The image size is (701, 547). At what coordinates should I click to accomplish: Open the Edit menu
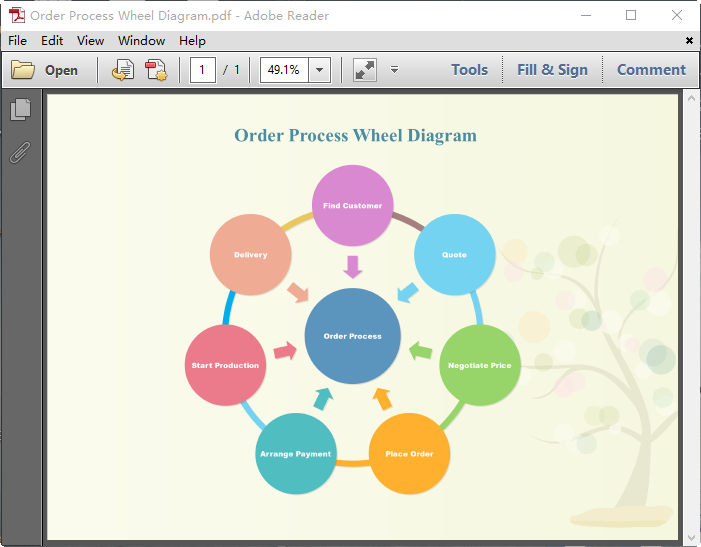[52, 41]
